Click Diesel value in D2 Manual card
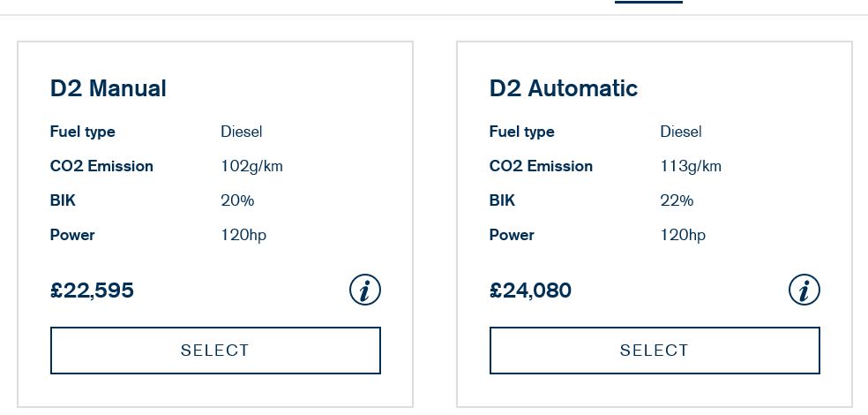Screen dimensions: 868x415 coord(242,132)
